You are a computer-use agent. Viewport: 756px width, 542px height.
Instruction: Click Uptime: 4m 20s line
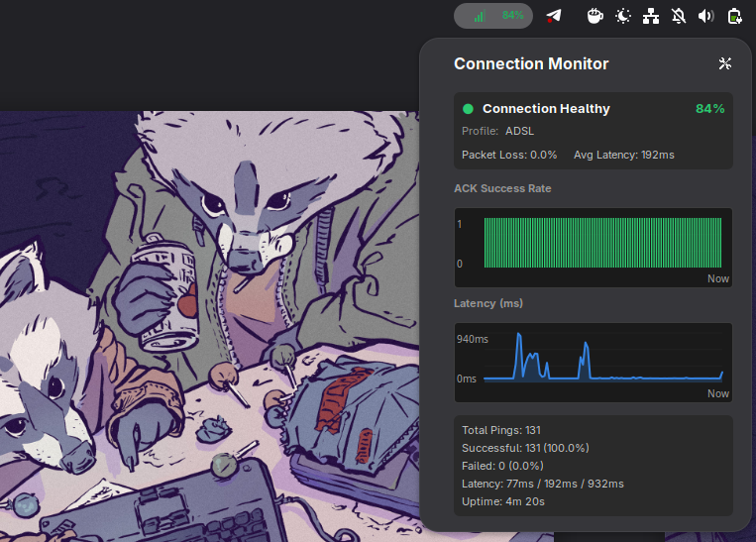(503, 501)
